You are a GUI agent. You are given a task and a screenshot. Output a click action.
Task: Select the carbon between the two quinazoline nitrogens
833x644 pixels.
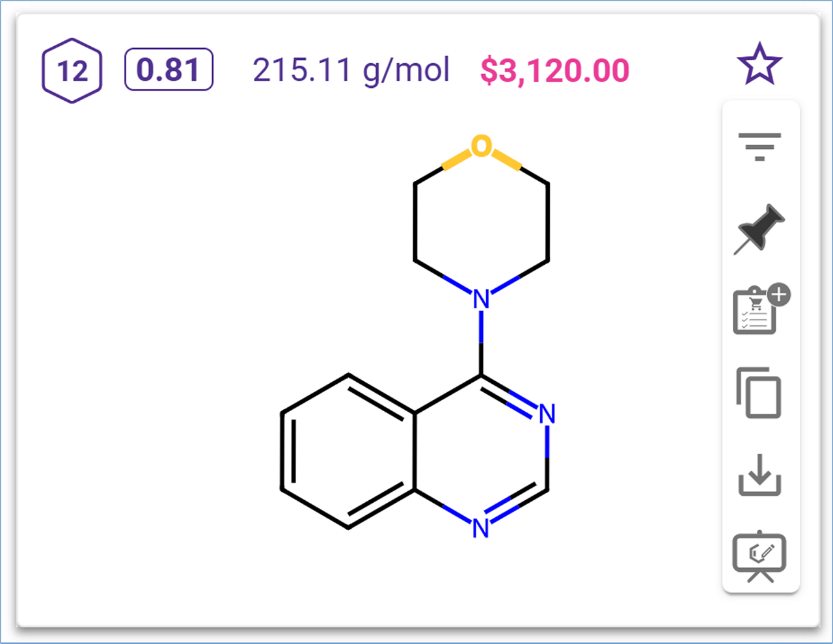pyautogui.click(x=547, y=489)
